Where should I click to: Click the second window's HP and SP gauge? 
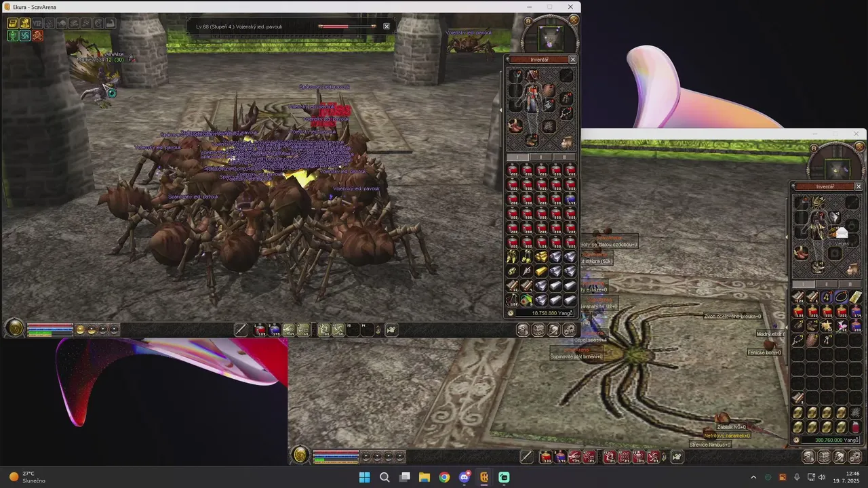(x=336, y=456)
